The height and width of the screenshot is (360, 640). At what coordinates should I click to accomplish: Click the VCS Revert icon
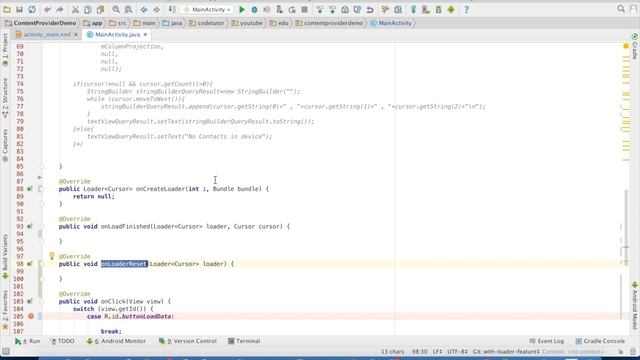coord(370,9)
